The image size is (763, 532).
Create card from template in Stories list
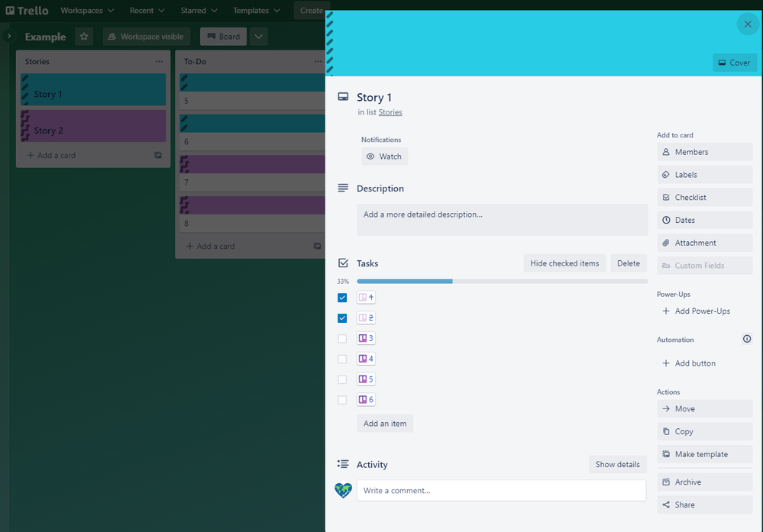click(x=158, y=155)
